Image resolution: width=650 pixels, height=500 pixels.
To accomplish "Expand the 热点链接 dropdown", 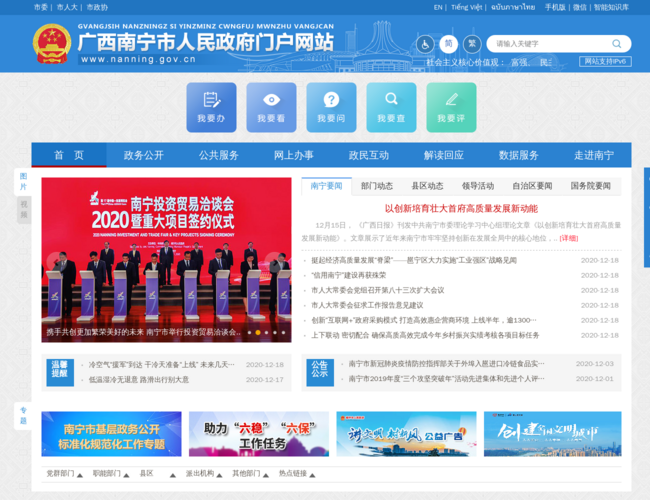I will pyautogui.click(x=297, y=473).
